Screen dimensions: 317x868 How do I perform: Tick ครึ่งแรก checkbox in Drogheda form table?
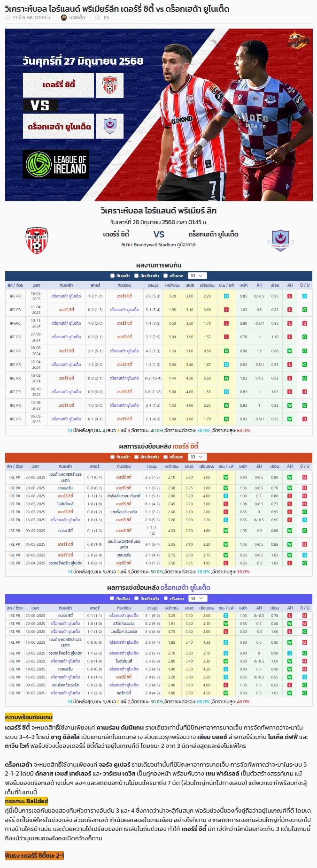tap(166, 599)
